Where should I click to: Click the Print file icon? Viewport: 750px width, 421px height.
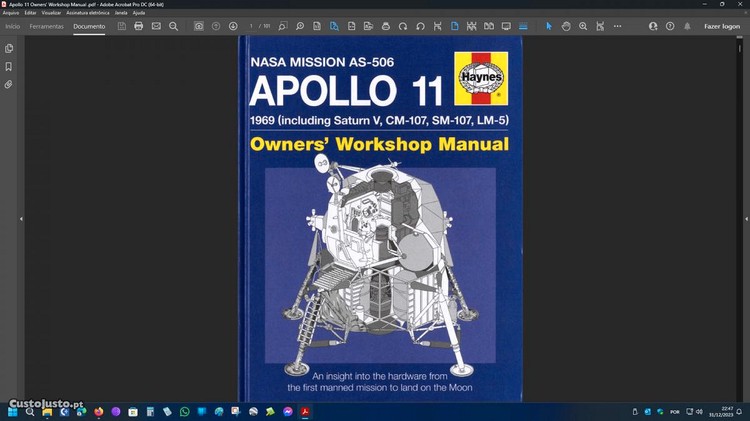point(138,26)
